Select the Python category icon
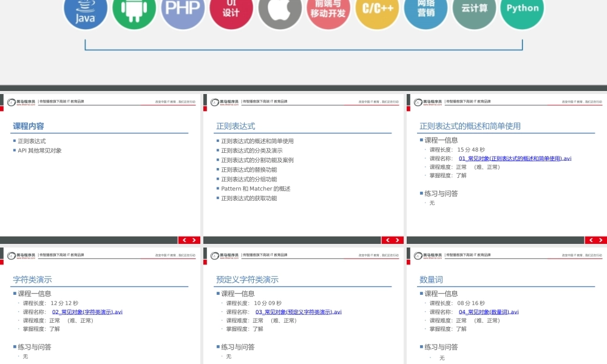Image resolution: width=607 pixels, height=364 pixels. point(522,11)
